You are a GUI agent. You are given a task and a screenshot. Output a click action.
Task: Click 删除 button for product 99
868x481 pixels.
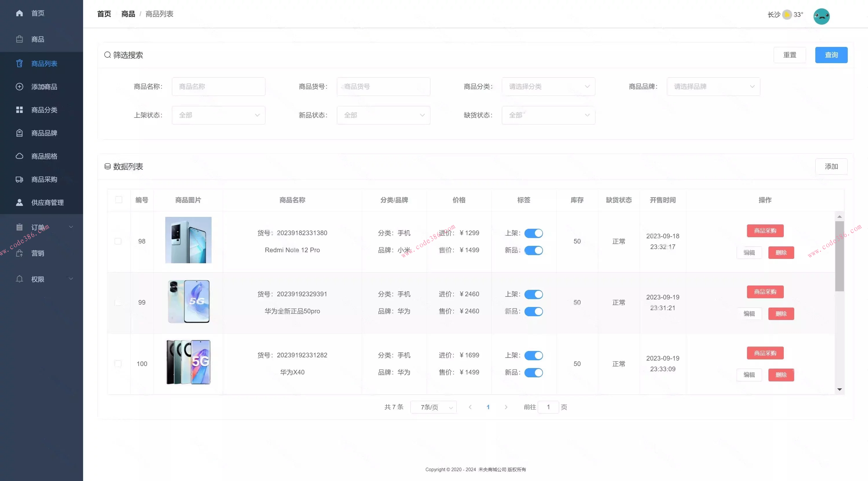point(781,314)
